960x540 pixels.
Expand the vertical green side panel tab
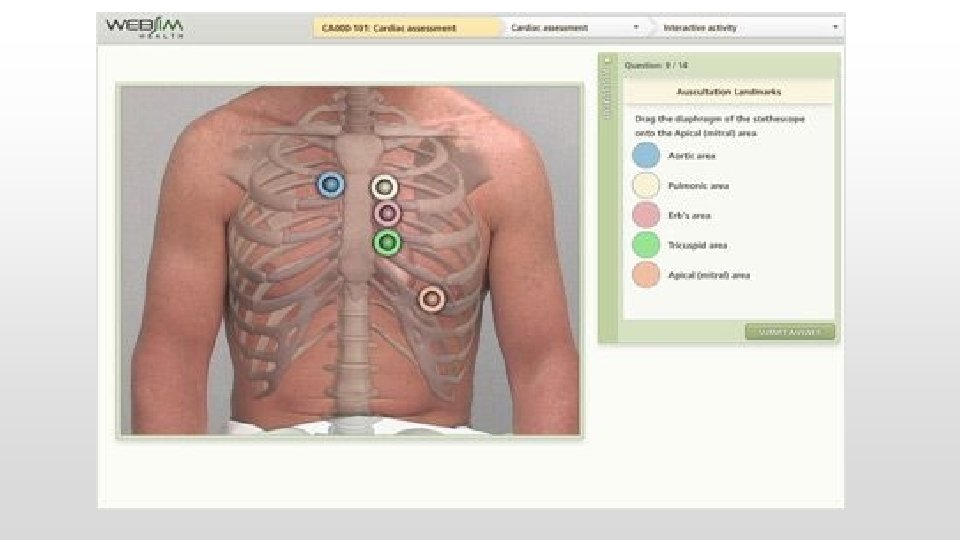(607, 93)
